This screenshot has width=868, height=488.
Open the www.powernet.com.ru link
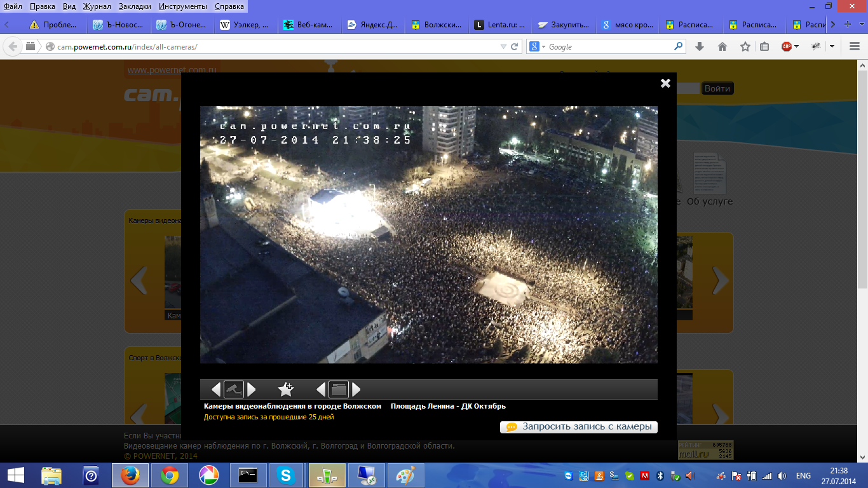click(x=172, y=71)
